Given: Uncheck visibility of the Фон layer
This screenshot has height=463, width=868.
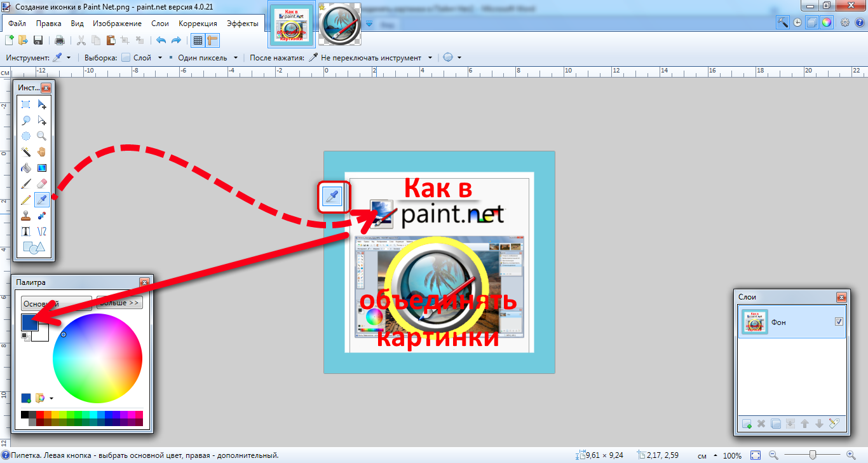Looking at the screenshot, I should click(x=839, y=322).
